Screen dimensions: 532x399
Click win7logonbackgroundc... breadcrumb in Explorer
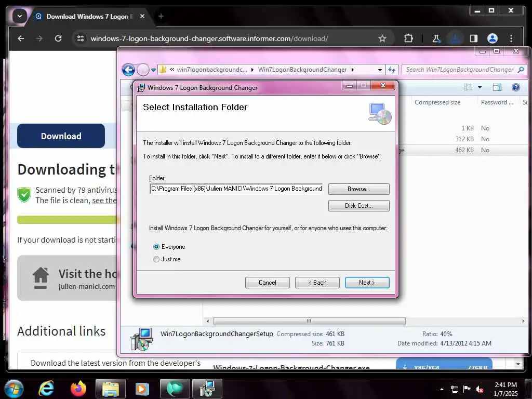(x=212, y=70)
